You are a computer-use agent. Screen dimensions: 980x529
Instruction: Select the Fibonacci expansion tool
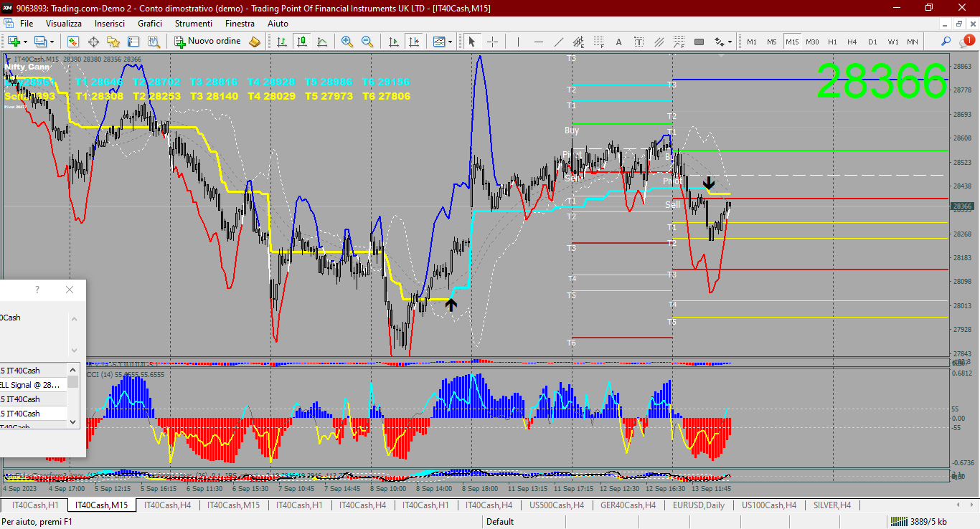coord(679,42)
